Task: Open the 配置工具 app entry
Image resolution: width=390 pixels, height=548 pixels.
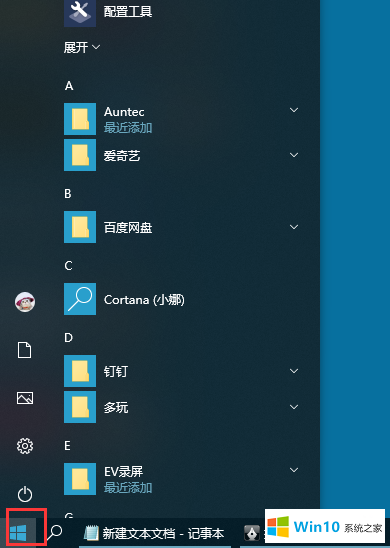Action: pyautogui.click(x=128, y=12)
